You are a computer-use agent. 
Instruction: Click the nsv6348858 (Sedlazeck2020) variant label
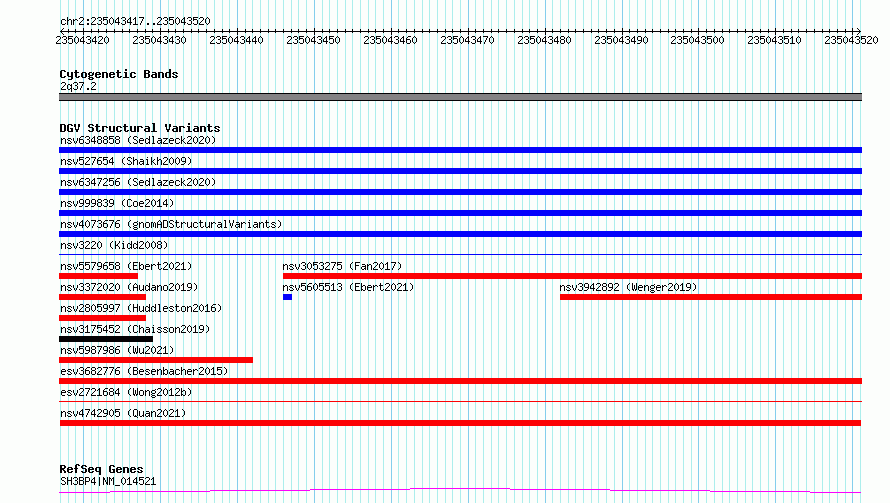coord(138,140)
